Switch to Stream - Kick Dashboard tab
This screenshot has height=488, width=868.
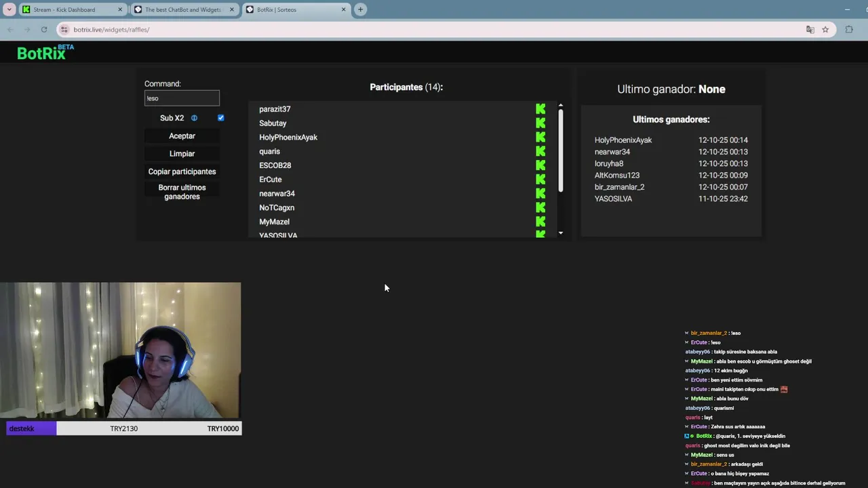tap(73, 9)
